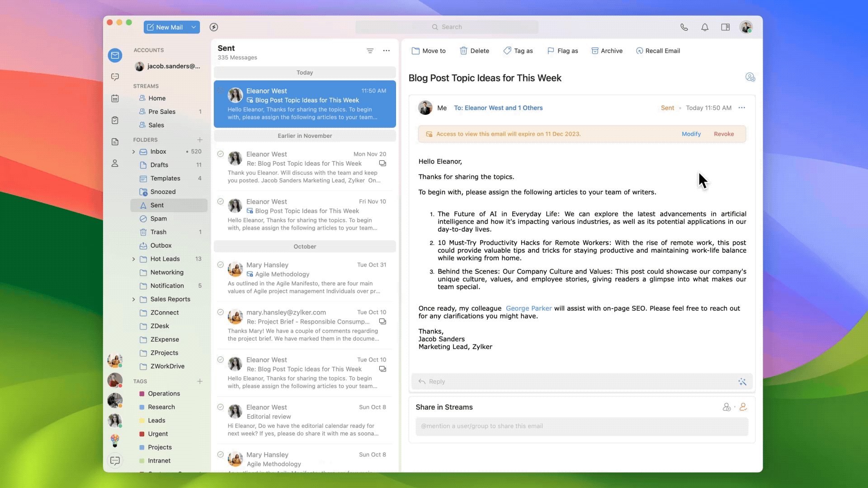Switch to the Pre Sales stream
The height and width of the screenshot is (488, 868).
click(x=161, y=112)
